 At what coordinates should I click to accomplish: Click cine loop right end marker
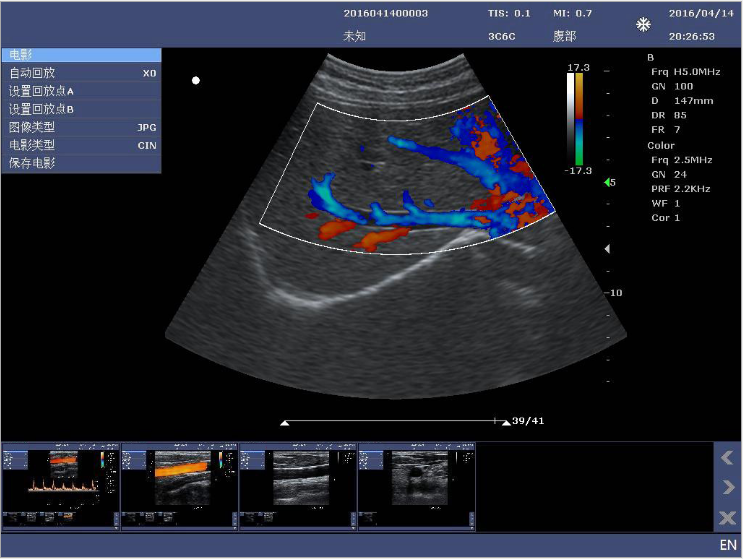coord(506,423)
